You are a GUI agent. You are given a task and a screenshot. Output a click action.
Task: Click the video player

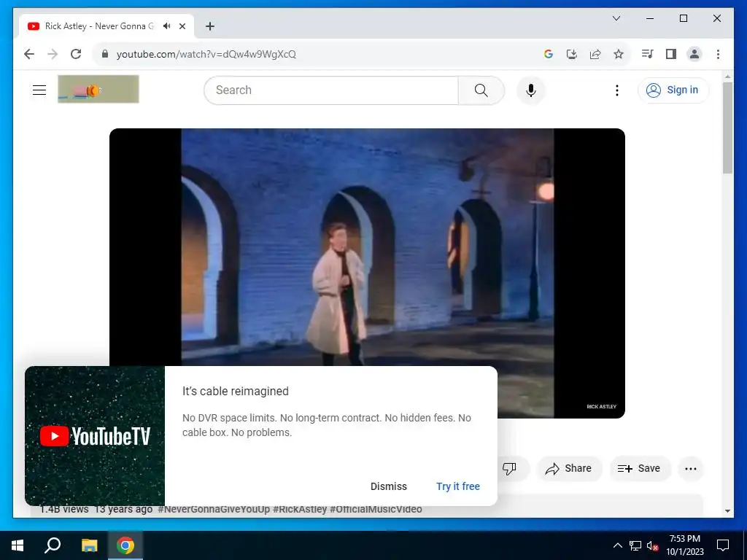368,273
